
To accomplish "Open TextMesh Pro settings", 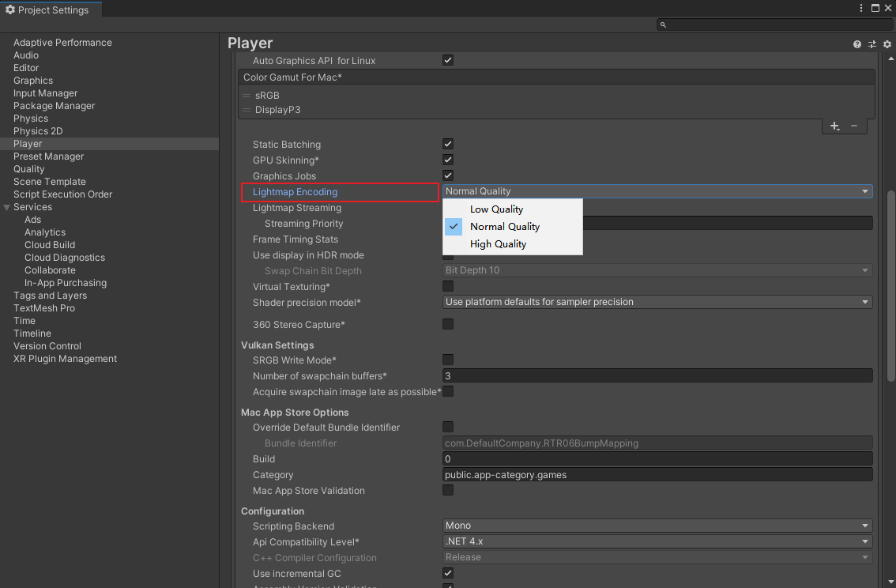I will (x=44, y=308).
